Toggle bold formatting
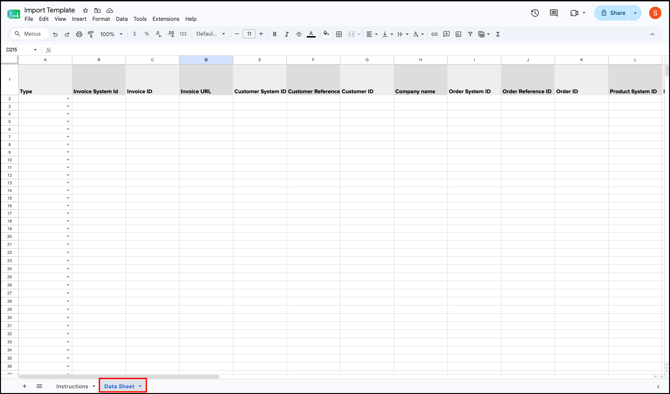This screenshot has width=670, height=394. [x=274, y=34]
